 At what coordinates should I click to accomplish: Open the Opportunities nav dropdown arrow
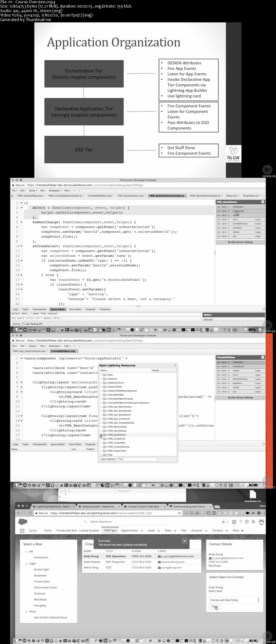click(142, 531)
